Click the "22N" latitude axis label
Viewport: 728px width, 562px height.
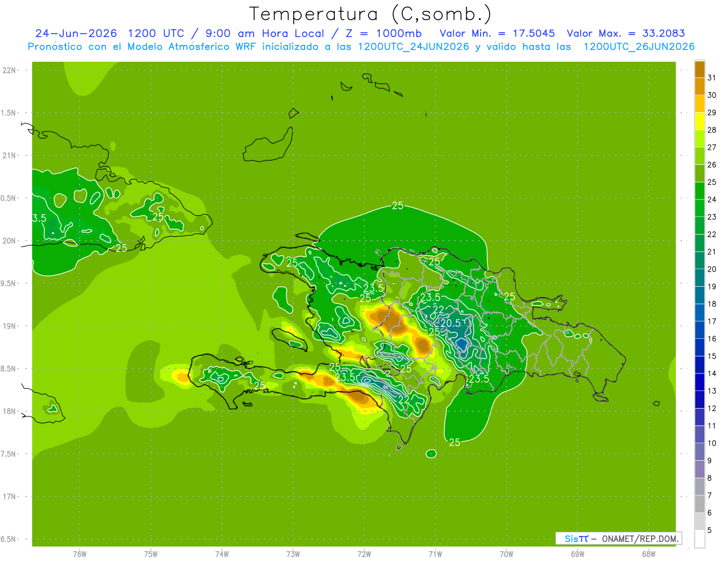click(10, 70)
